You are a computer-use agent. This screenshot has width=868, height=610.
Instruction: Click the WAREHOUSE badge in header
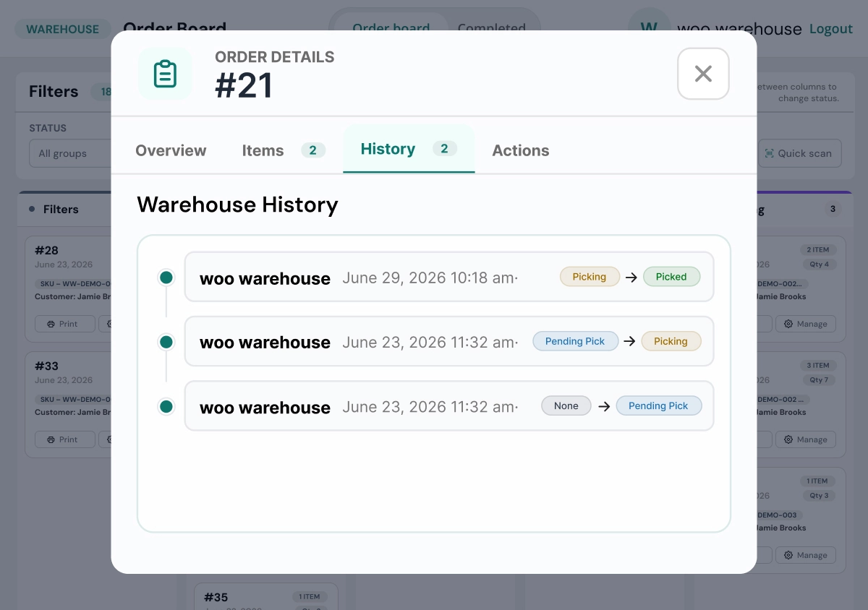pos(63,30)
